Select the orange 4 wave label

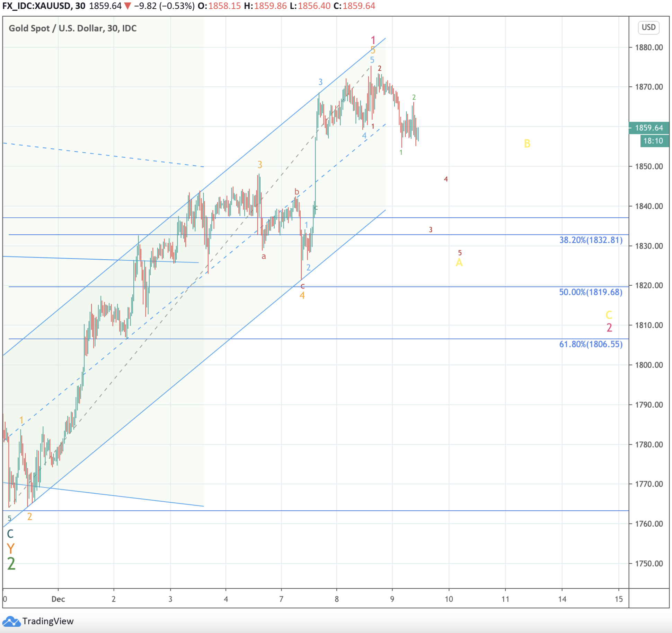(302, 295)
